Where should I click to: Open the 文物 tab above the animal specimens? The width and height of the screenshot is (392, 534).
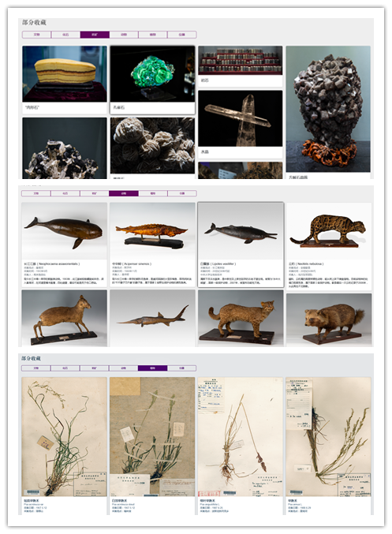[36, 193]
